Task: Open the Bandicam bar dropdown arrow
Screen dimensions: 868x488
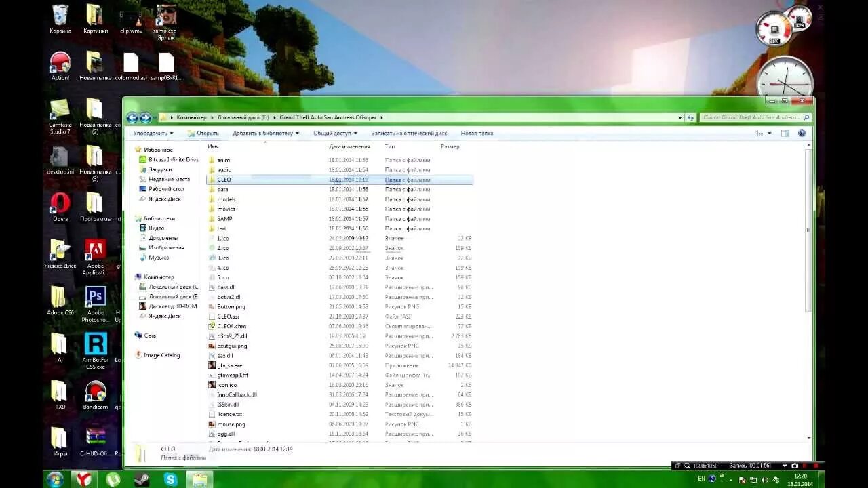Action: 785,466
